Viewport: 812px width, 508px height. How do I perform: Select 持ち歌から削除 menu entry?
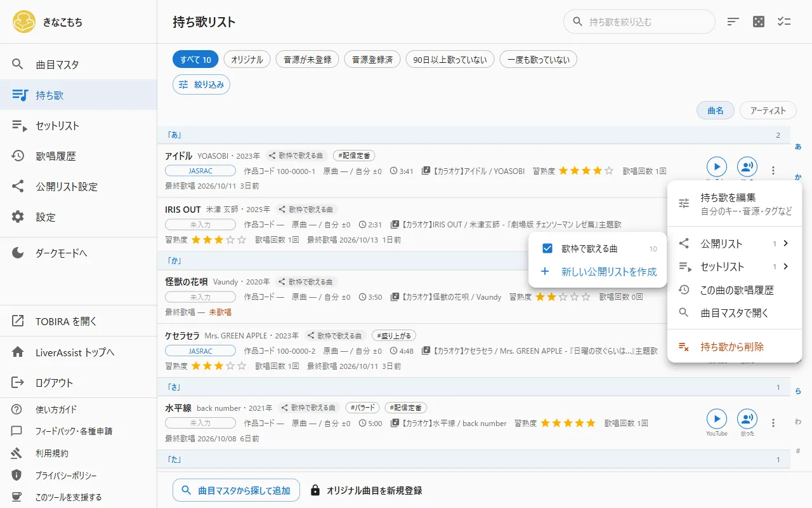[x=735, y=347]
